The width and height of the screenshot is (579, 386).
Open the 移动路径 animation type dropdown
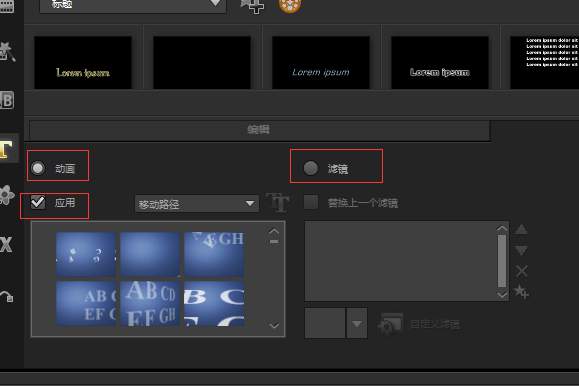point(197,204)
